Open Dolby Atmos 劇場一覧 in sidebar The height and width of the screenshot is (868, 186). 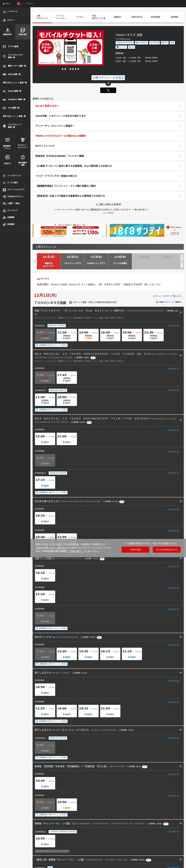pos(15,116)
